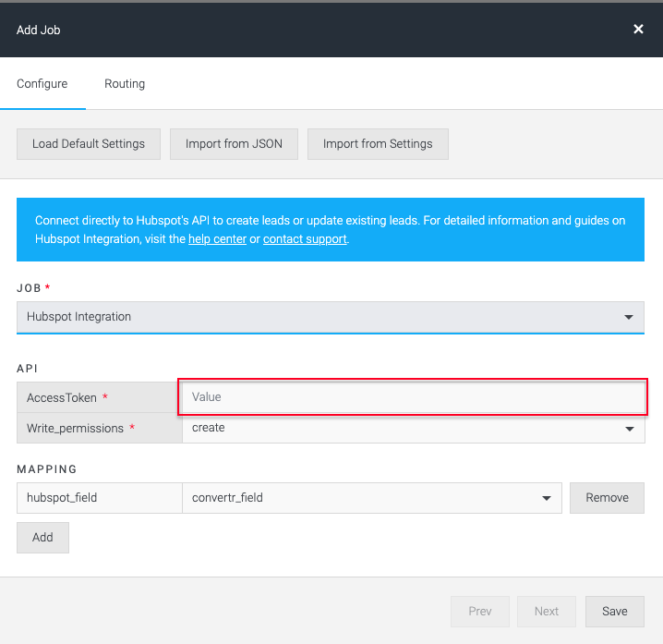
Task: Open the Write_permissions create dropdown
Action: click(413, 428)
